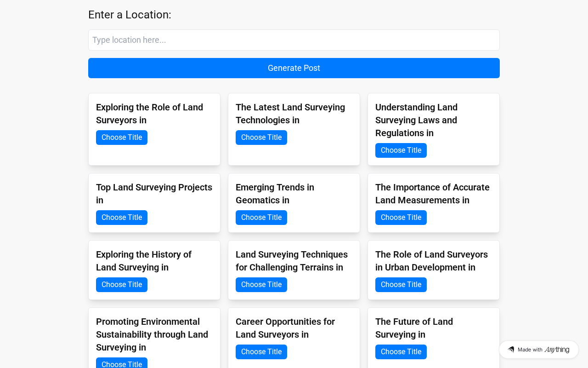This screenshot has width=588, height=368.
Task: Choose title for Career Opportunities card
Action: tap(261, 352)
